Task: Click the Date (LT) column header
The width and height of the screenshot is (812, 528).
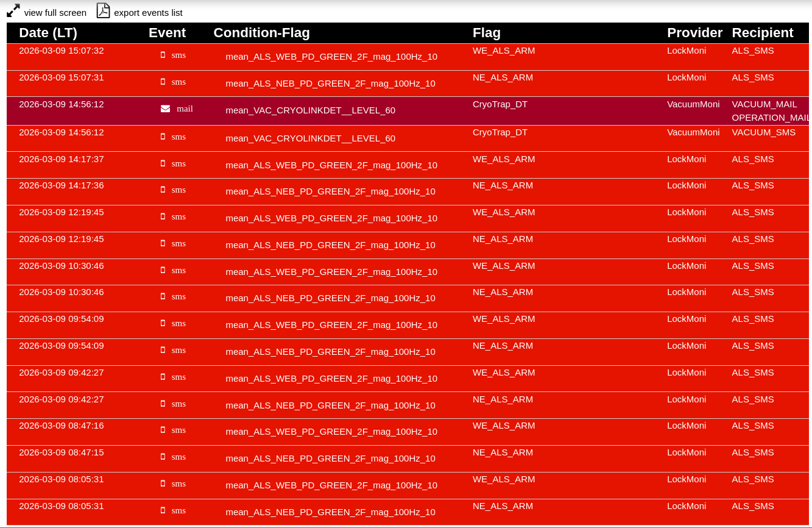Action: click(x=48, y=33)
